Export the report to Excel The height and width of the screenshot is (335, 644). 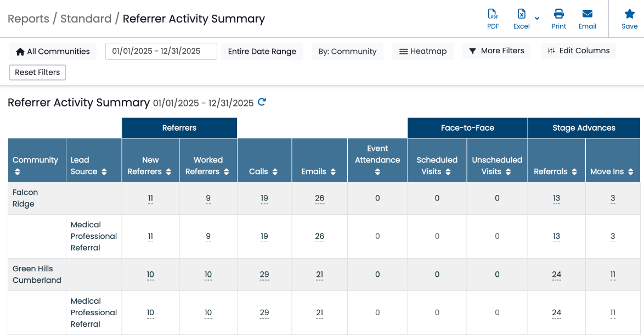[x=521, y=19]
